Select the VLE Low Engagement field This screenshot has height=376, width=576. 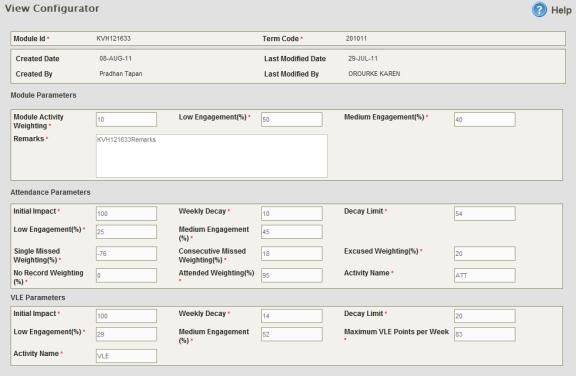point(126,335)
